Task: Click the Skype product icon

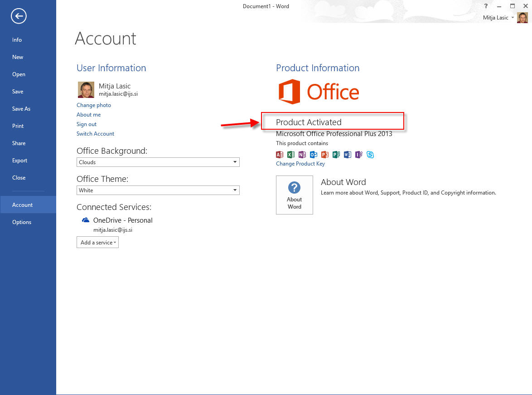Action: [370, 155]
